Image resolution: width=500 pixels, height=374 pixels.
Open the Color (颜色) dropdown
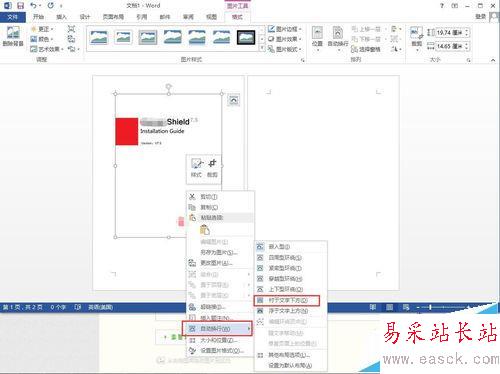pos(42,39)
